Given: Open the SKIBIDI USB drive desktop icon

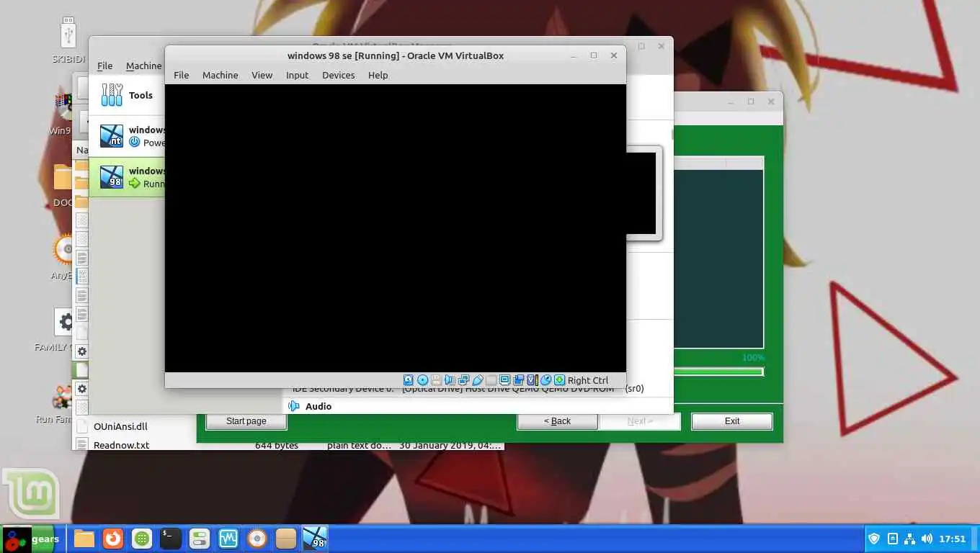Looking at the screenshot, I should pyautogui.click(x=69, y=42).
